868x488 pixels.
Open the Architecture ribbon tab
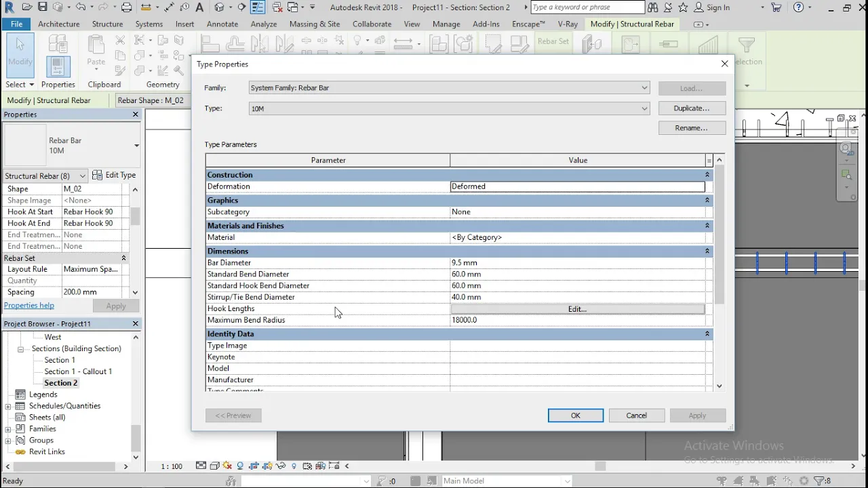[59, 24]
